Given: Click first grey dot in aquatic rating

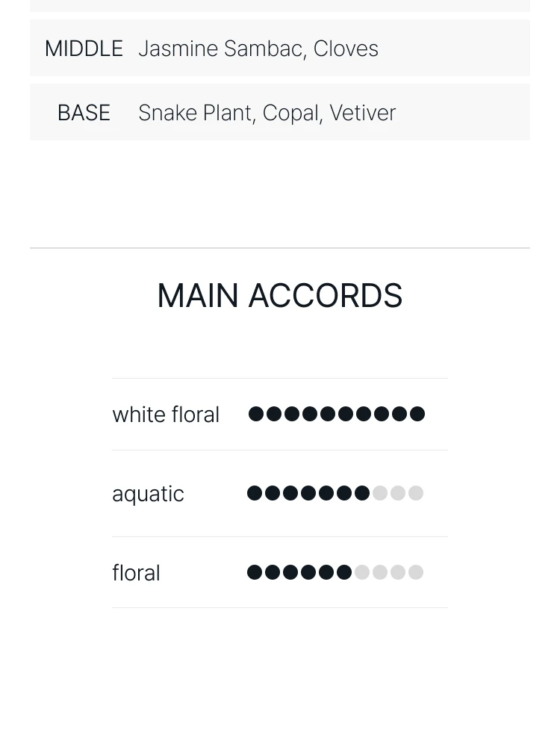Looking at the screenshot, I should [380, 493].
